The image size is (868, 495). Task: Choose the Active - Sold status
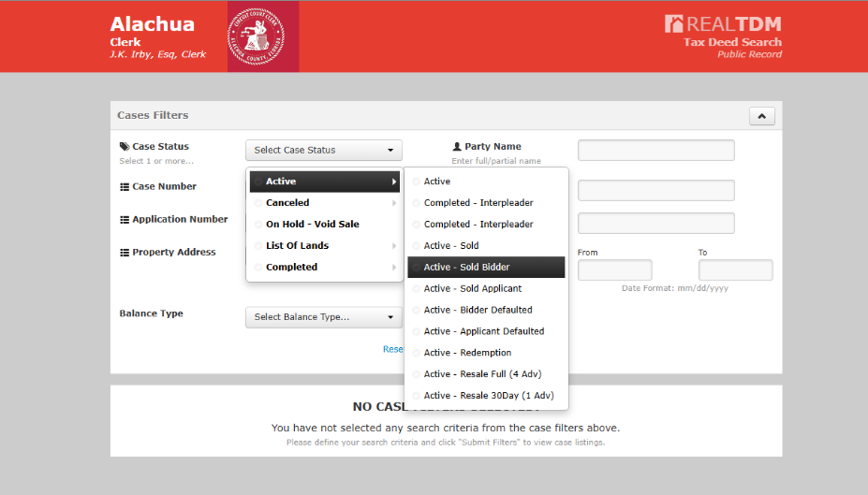[x=486, y=245]
